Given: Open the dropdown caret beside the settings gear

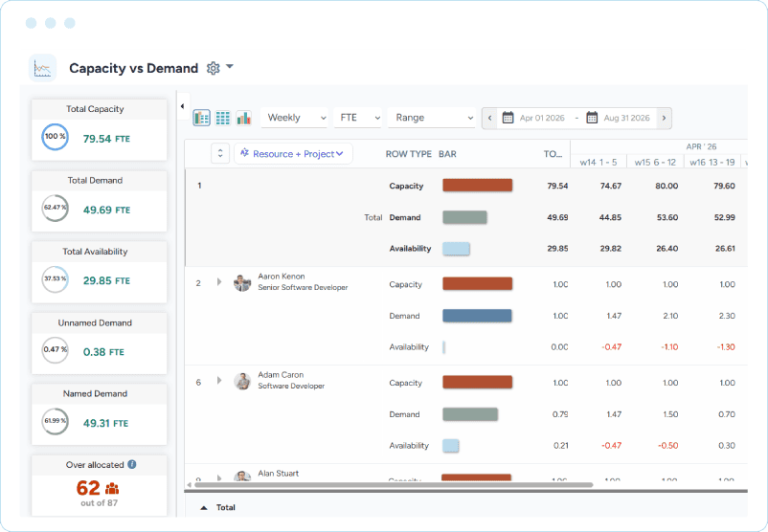Looking at the screenshot, I should pyautogui.click(x=230, y=67).
